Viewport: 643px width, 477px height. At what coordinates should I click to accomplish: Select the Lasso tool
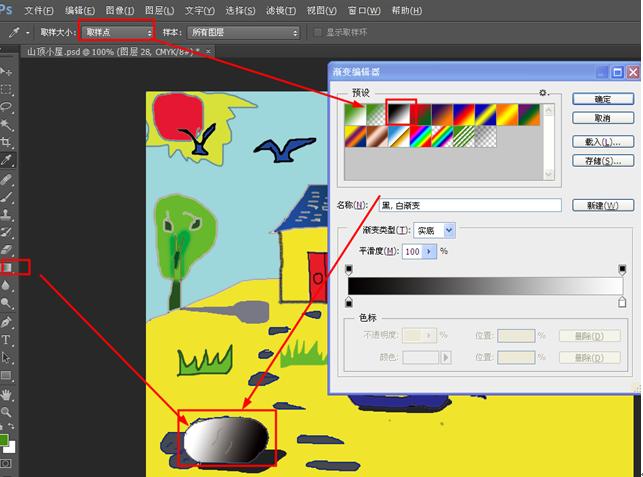[7, 106]
